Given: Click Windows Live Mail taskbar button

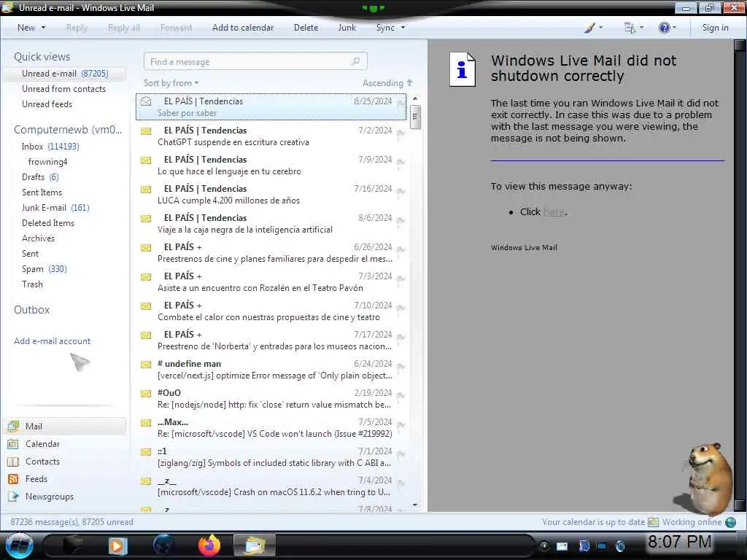Looking at the screenshot, I should 255,545.
